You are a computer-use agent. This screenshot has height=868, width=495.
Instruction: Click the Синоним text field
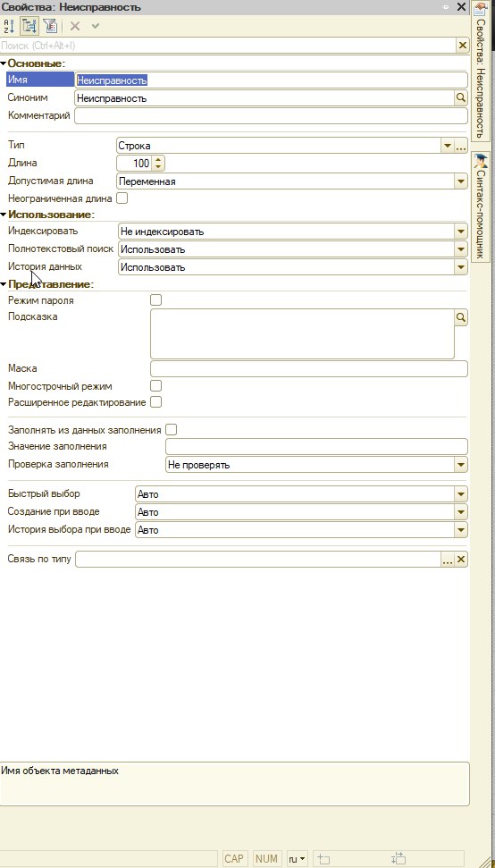264,98
